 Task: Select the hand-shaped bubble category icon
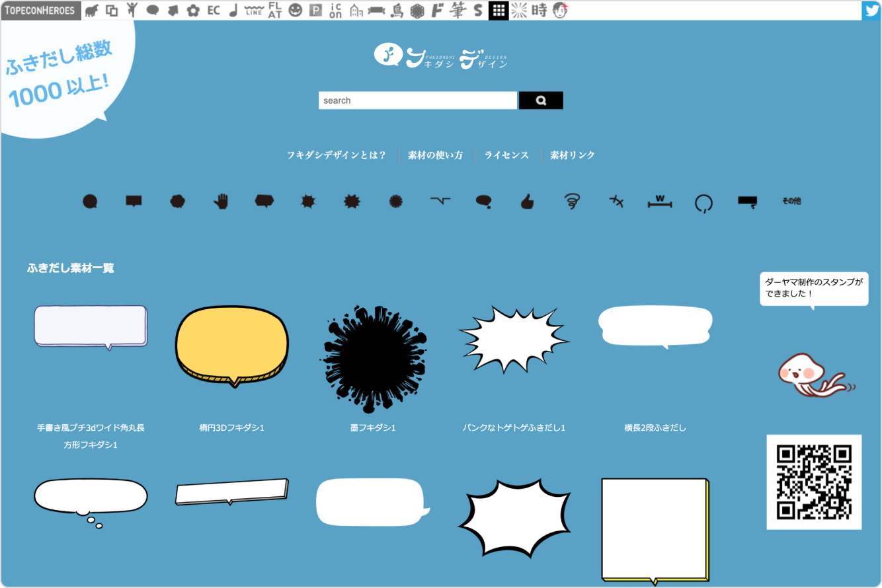coord(221,202)
